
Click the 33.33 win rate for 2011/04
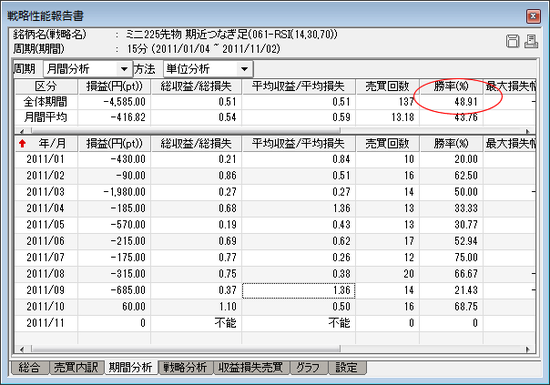coord(451,208)
